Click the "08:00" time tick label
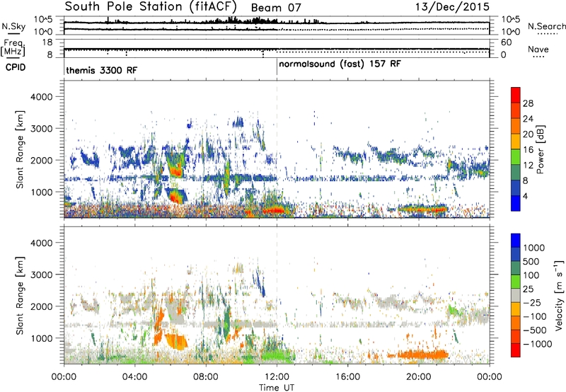The height and width of the screenshot is (392, 566). point(206,377)
